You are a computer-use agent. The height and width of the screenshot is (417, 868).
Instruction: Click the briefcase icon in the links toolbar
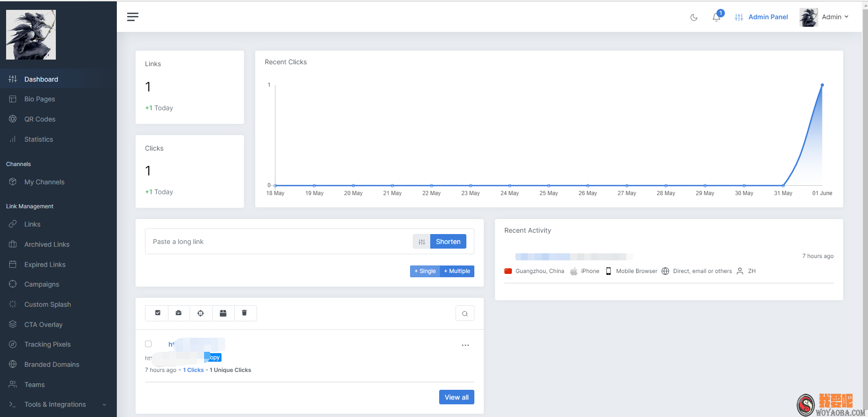click(179, 313)
